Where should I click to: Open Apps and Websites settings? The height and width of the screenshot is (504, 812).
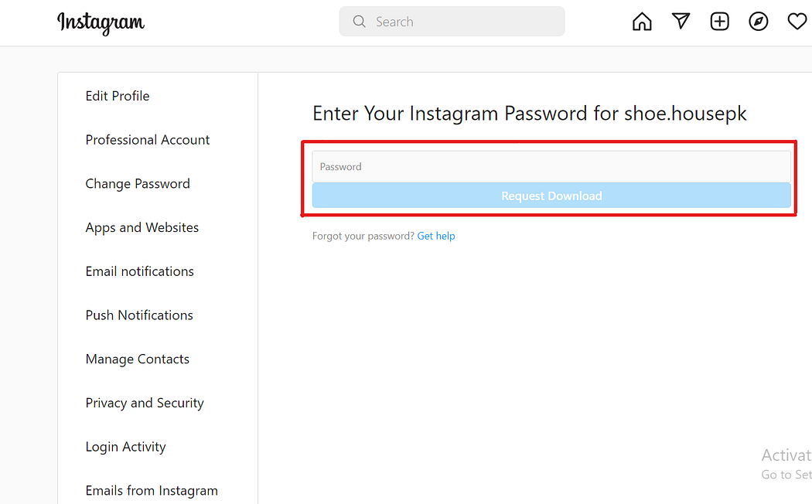click(x=142, y=227)
